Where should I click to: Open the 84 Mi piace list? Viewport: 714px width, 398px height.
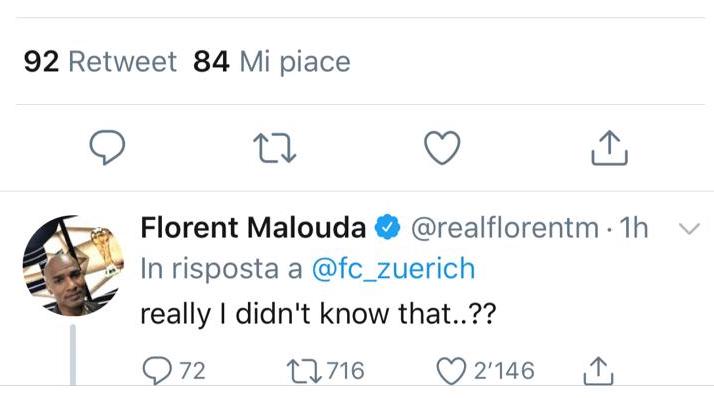click(x=272, y=61)
